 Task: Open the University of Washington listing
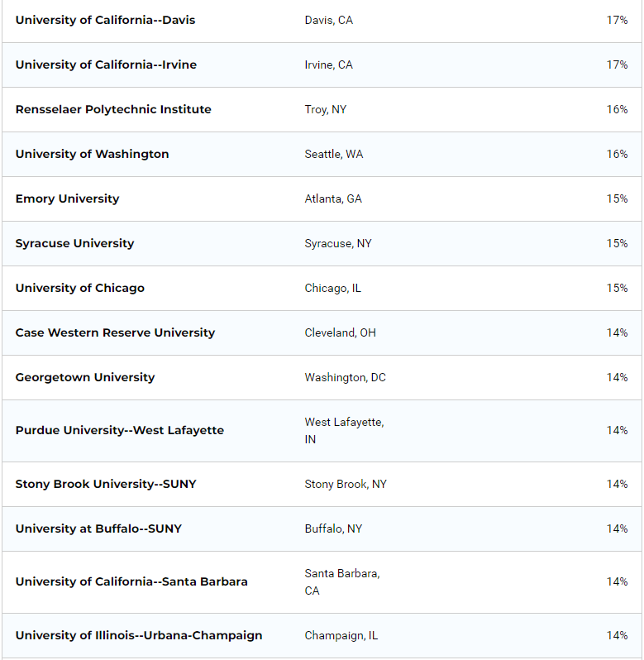coord(92,154)
